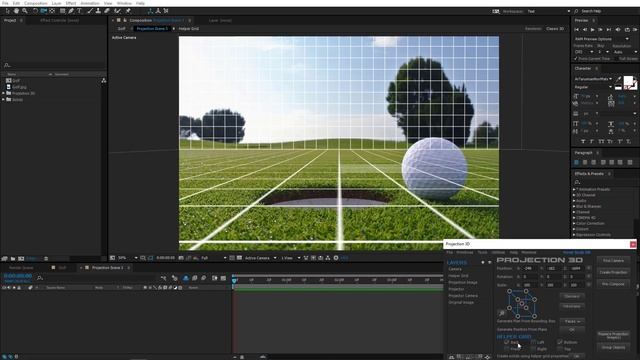Expand the Projection 3D folder in Project

pyautogui.click(x=4, y=93)
